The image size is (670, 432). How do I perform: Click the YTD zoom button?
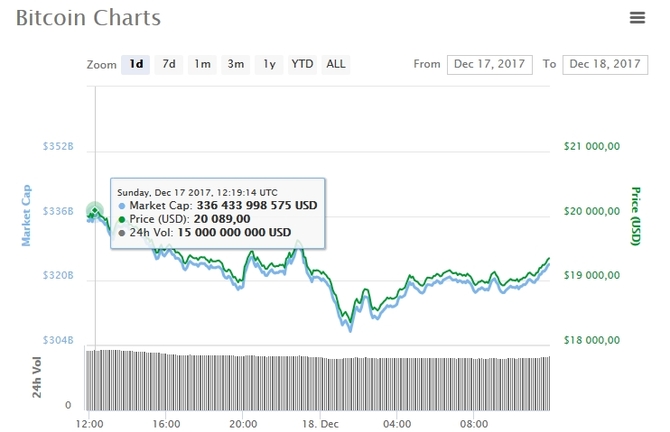point(302,65)
